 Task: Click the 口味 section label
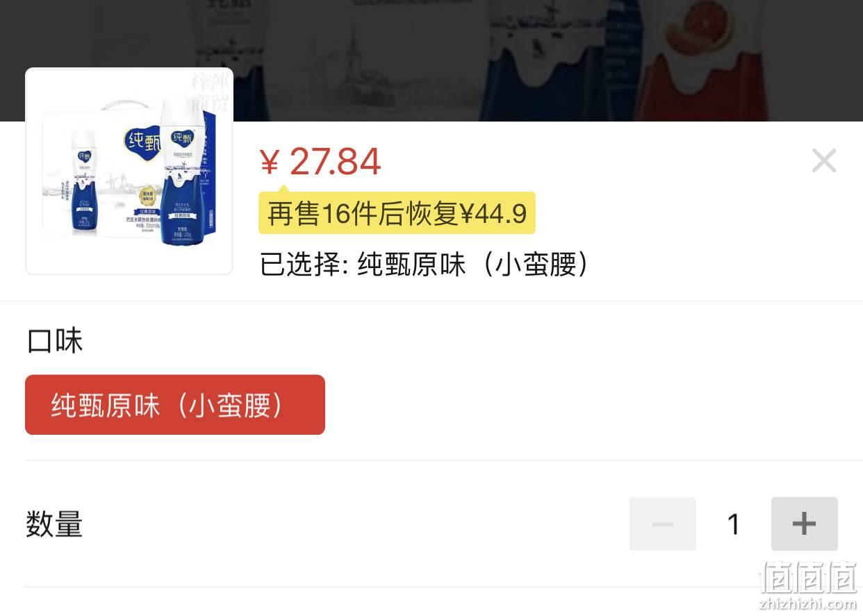coord(55,341)
